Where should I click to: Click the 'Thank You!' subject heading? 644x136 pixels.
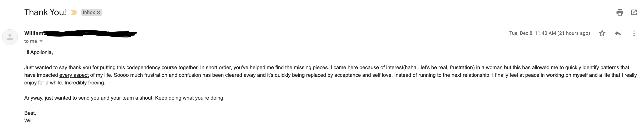(45, 12)
